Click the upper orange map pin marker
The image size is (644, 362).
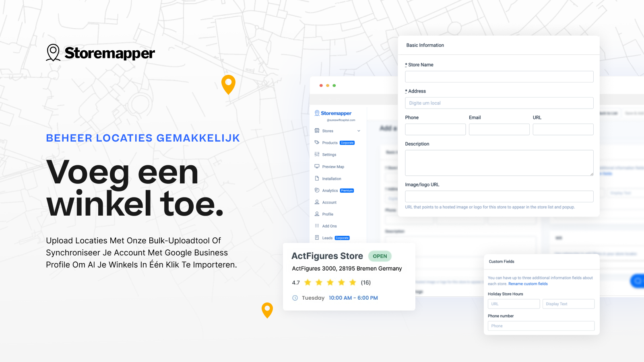228,84
